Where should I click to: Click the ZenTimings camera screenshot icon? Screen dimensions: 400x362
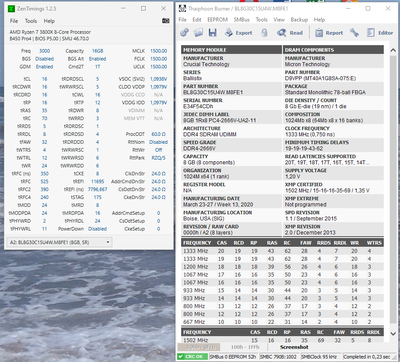click(x=166, y=21)
